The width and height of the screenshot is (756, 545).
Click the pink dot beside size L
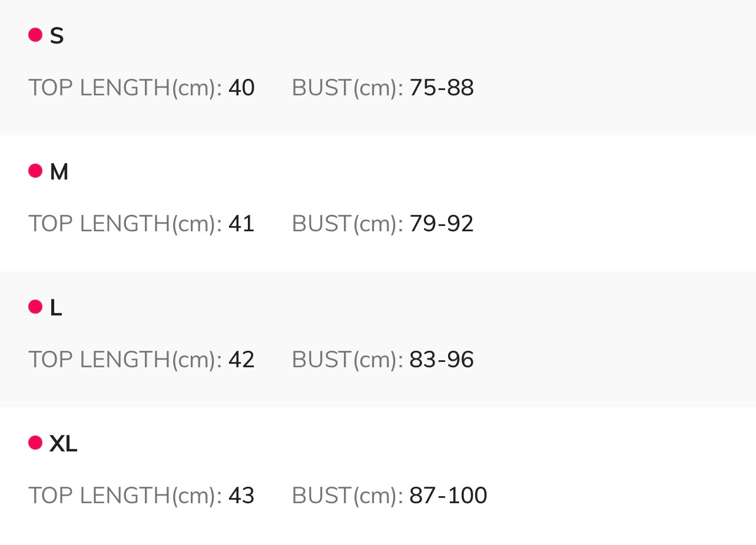pyautogui.click(x=35, y=307)
